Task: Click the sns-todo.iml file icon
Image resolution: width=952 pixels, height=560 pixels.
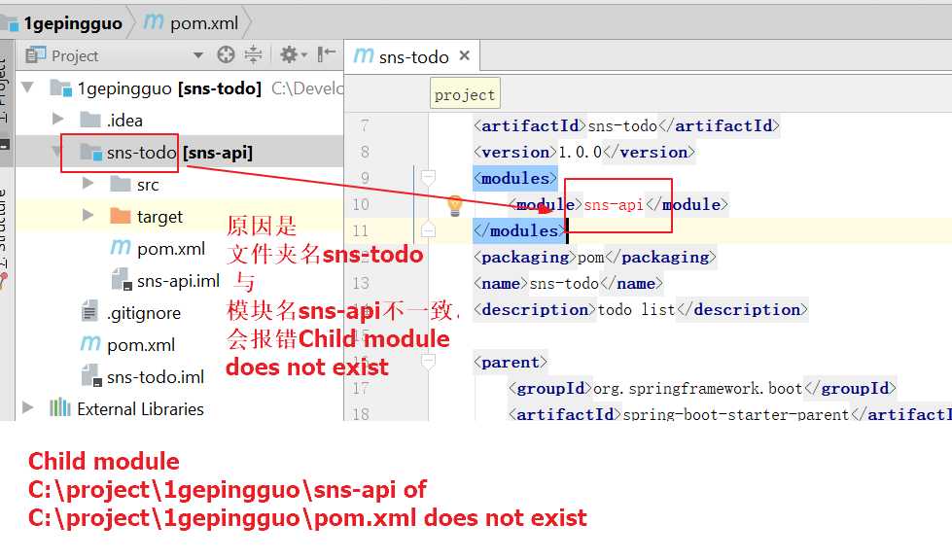Action: tap(90, 375)
